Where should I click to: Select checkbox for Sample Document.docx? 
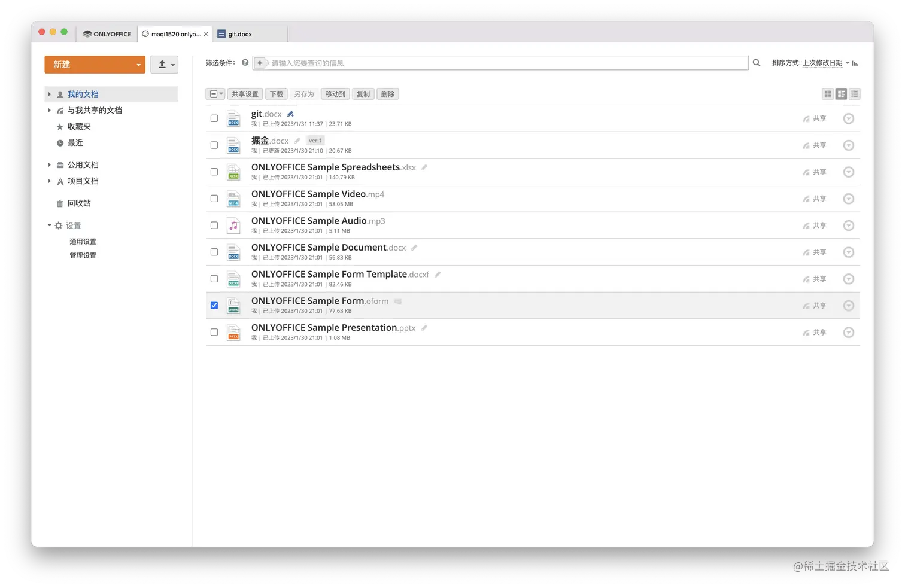214,252
